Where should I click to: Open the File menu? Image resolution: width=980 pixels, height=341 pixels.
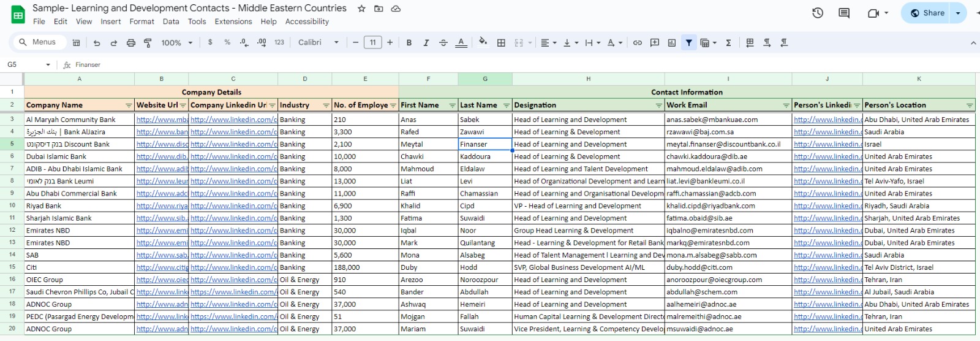click(39, 21)
